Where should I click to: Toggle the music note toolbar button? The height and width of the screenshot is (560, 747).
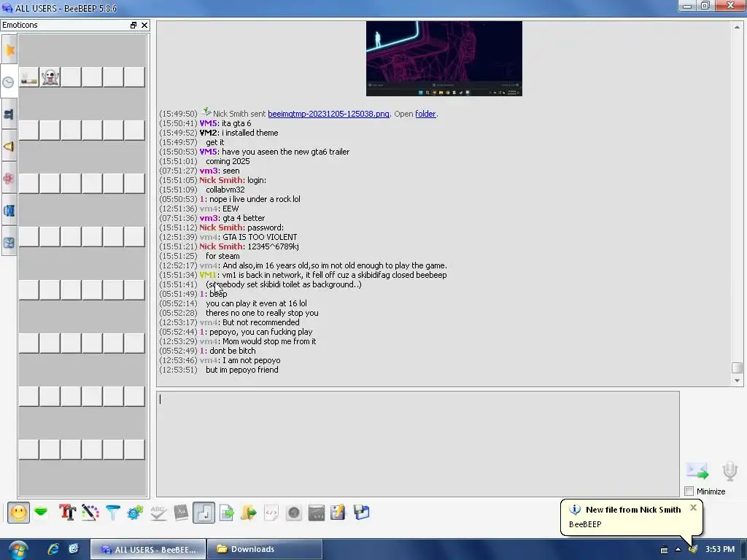(x=204, y=513)
